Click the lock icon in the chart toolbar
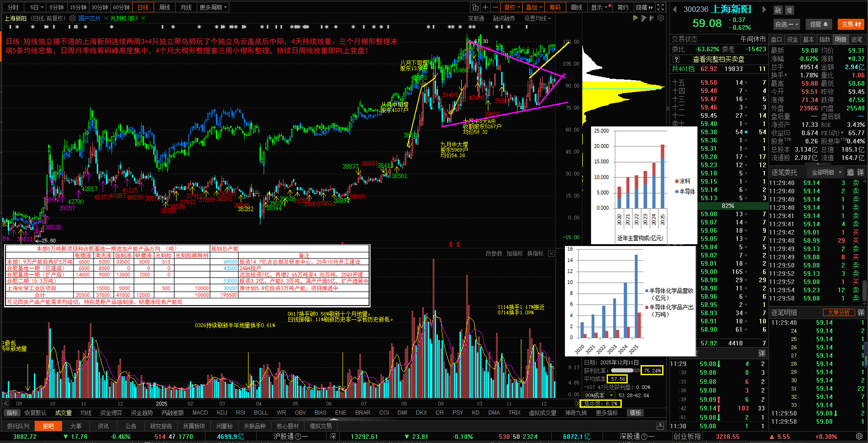The image size is (868, 443). pos(475,7)
